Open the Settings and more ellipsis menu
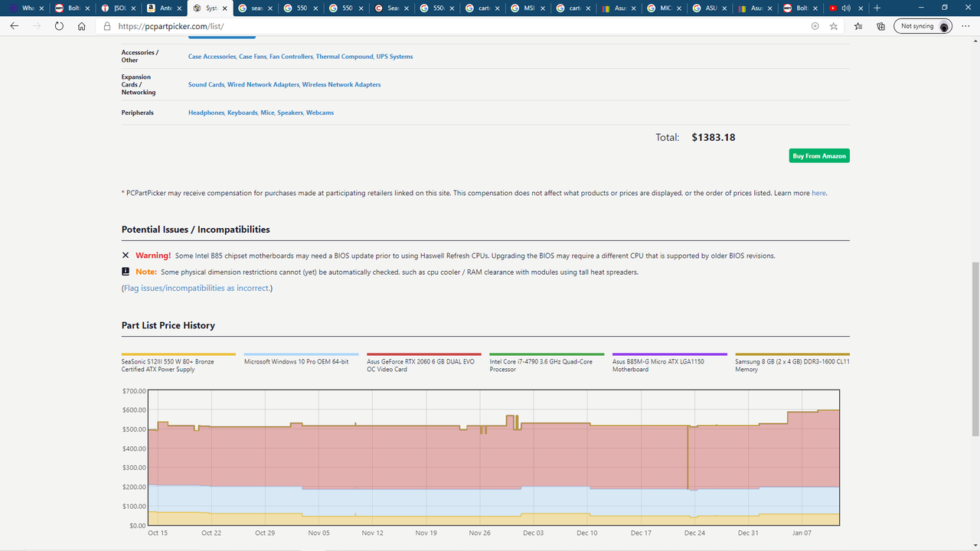The image size is (980, 551). 965,26
